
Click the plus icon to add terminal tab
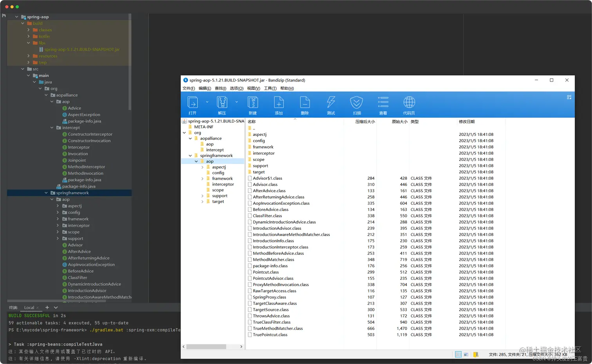pyautogui.click(x=47, y=307)
